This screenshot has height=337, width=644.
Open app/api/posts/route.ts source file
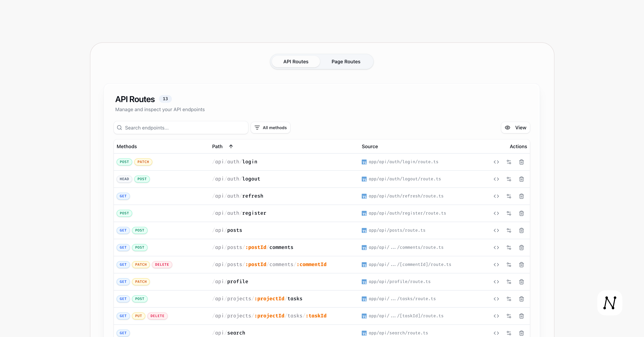point(397,230)
